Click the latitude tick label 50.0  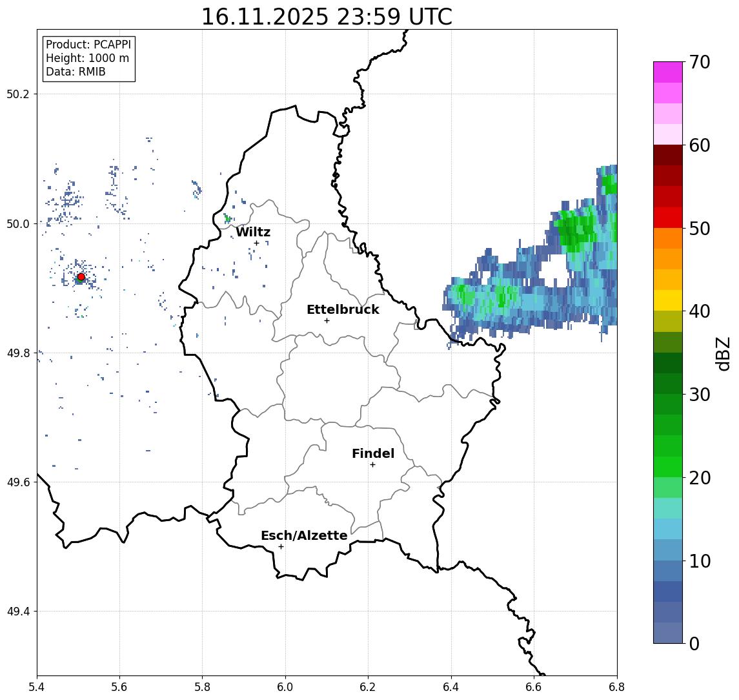(x=18, y=223)
